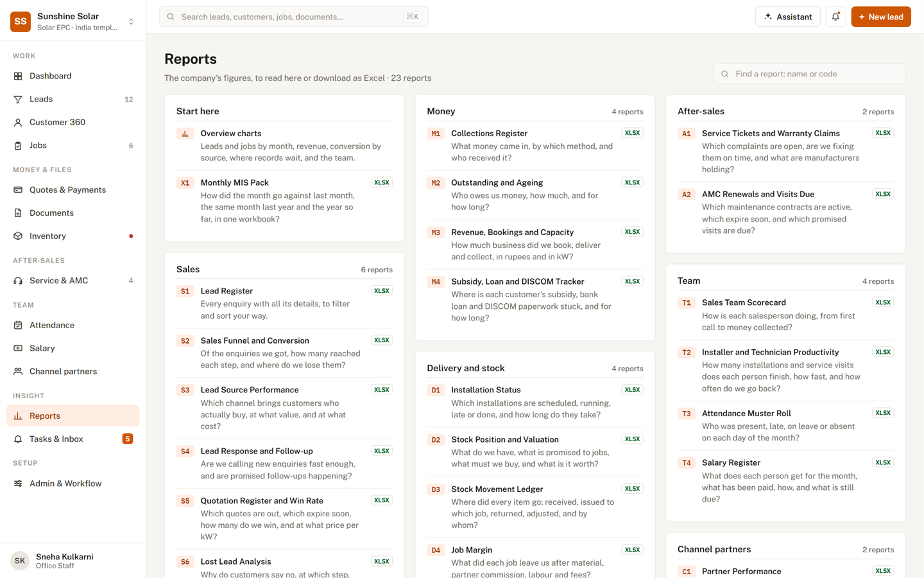This screenshot has width=924, height=578.
Task: Click the Leads funnel icon
Action: 18,99
